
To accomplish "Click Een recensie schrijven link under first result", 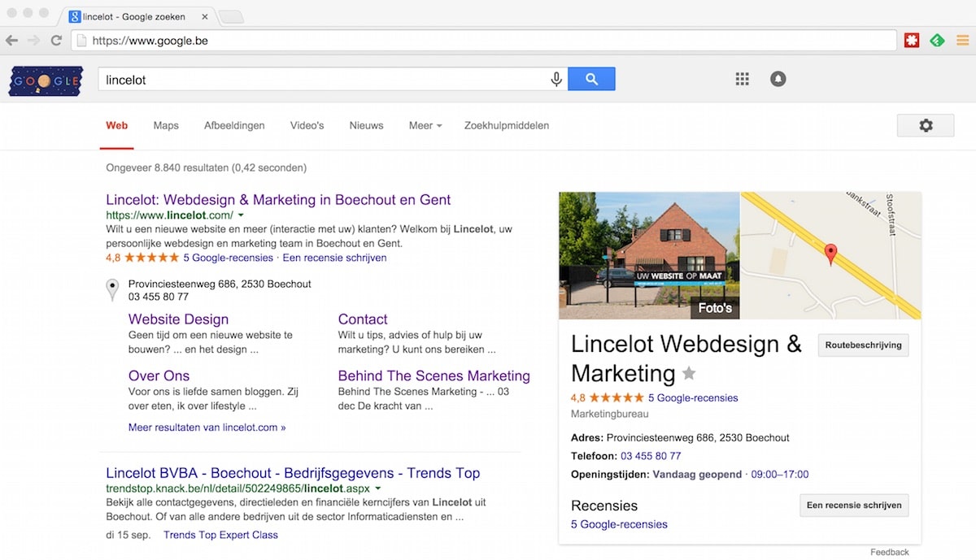I will coord(334,258).
